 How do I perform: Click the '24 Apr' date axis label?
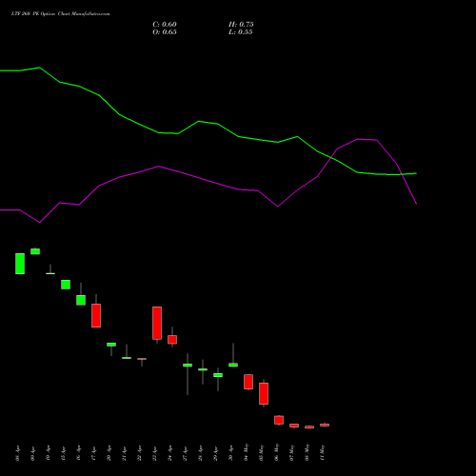pyautogui.click(x=169, y=453)
